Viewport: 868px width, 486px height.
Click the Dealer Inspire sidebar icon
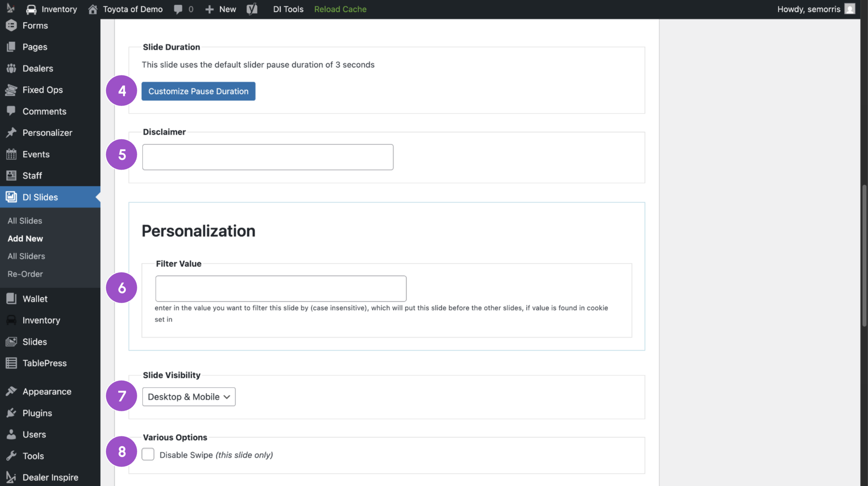coord(11,477)
